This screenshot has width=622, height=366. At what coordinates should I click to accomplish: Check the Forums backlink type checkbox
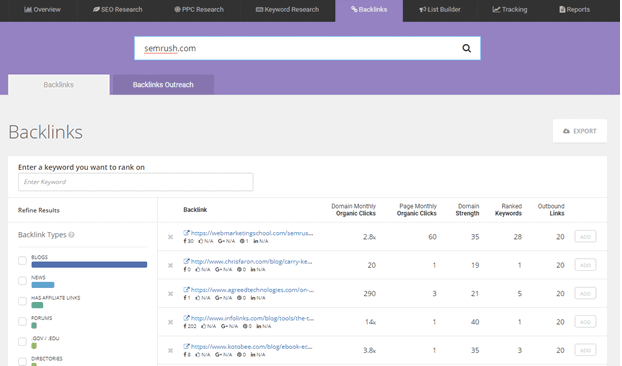(x=22, y=321)
